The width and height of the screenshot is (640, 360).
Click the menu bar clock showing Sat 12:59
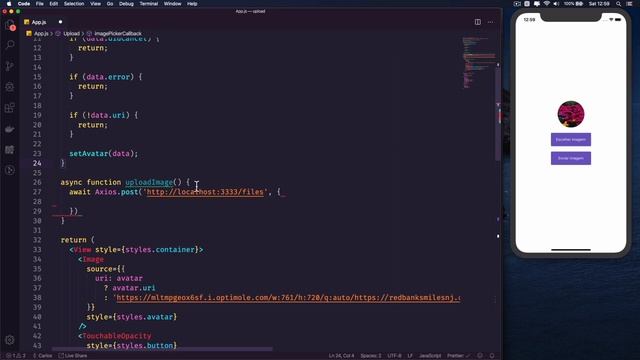point(599,4)
